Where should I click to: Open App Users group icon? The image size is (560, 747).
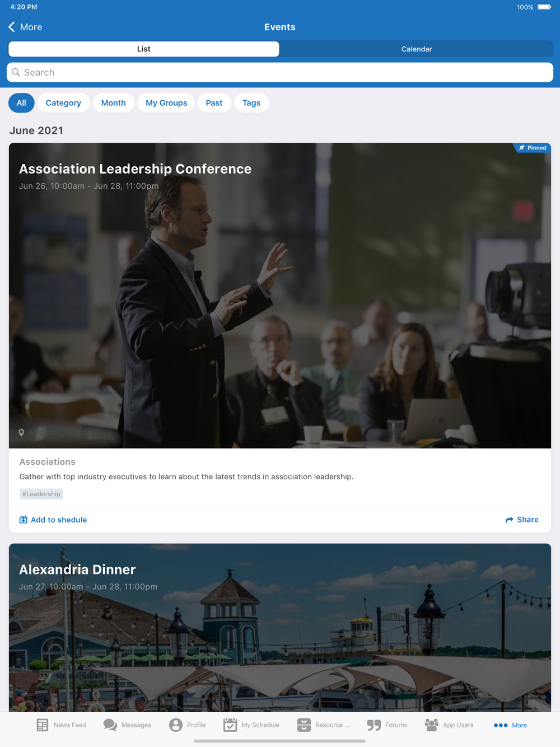(432, 725)
